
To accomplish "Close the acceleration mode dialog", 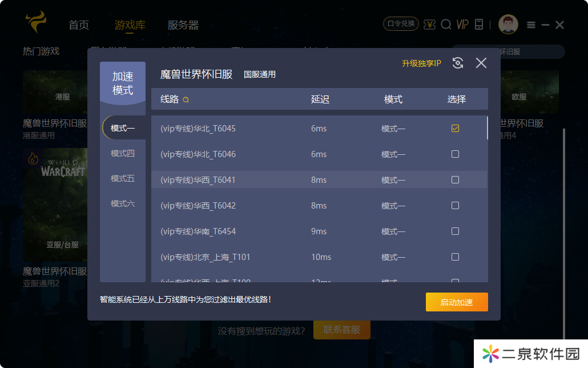I will pos(481,63).
